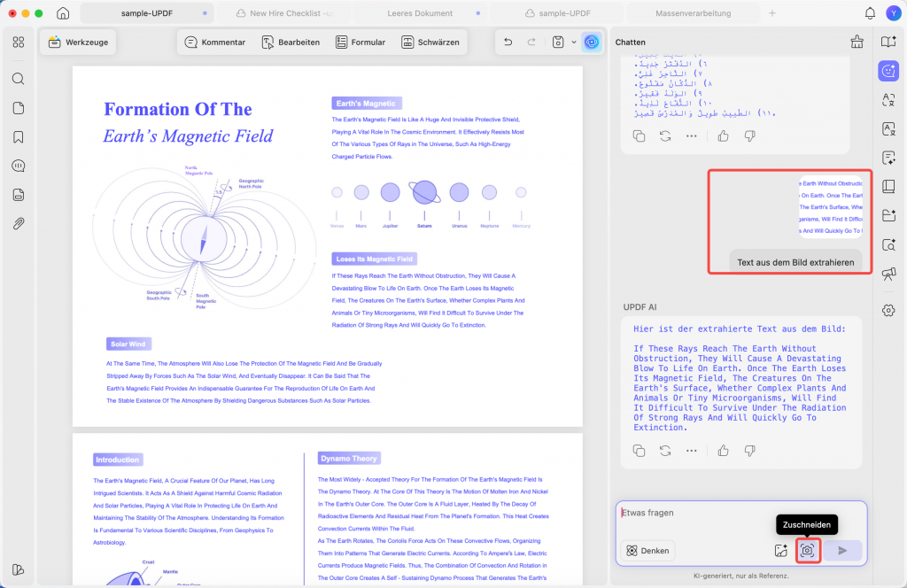
Task: Copy the Arabic response in chat
Action: click(x=639, y=136)
